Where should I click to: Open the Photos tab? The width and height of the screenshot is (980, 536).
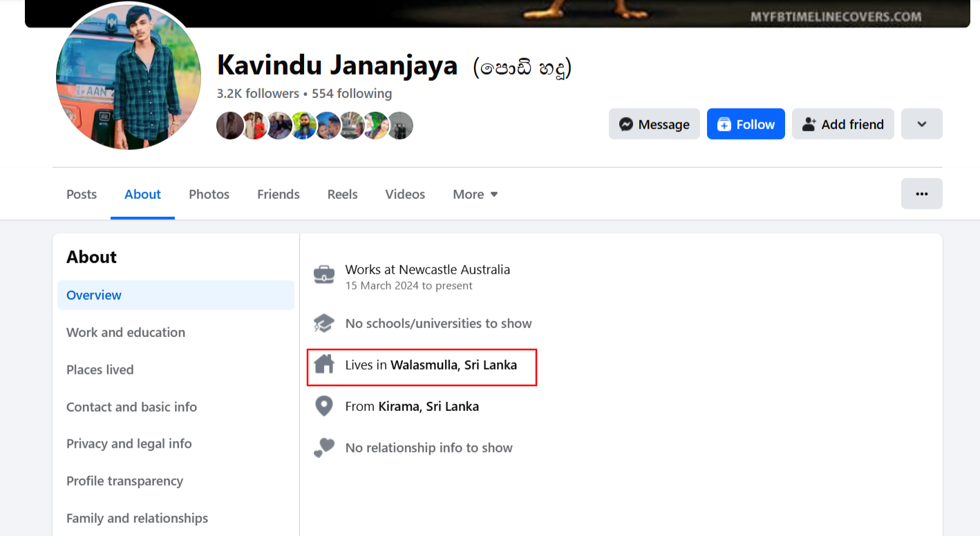pyautogui.click(x=209, y=194)
